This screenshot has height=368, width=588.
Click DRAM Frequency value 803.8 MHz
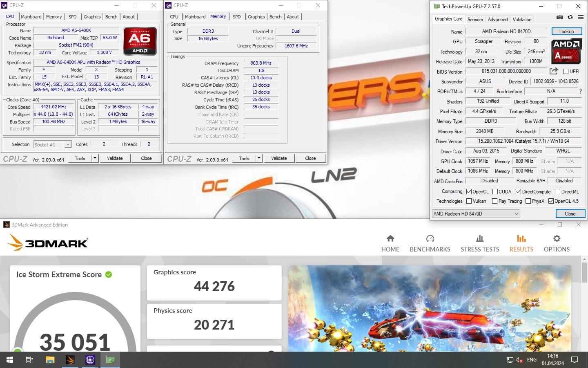pyautogui.click(x=261, y=63)
